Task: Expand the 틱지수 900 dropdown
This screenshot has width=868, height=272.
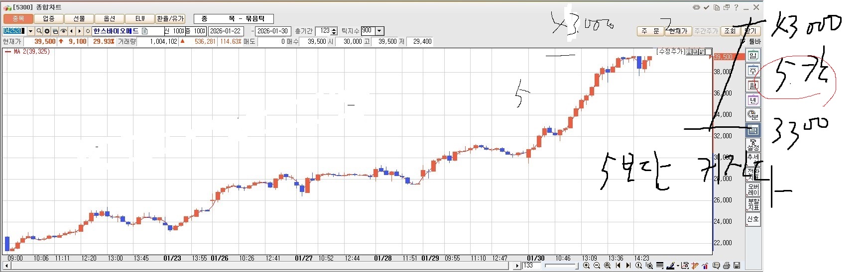Action: (x=379, y=31)
